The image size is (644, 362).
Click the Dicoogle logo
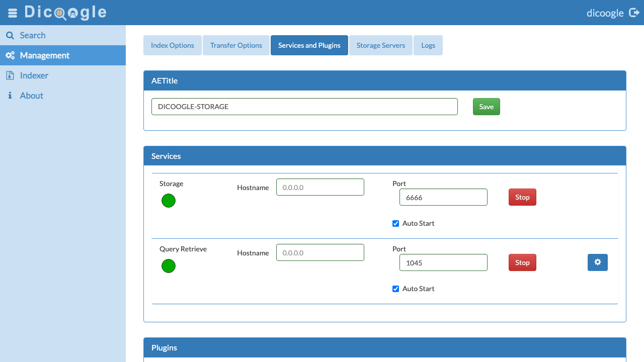coord(65,13)
